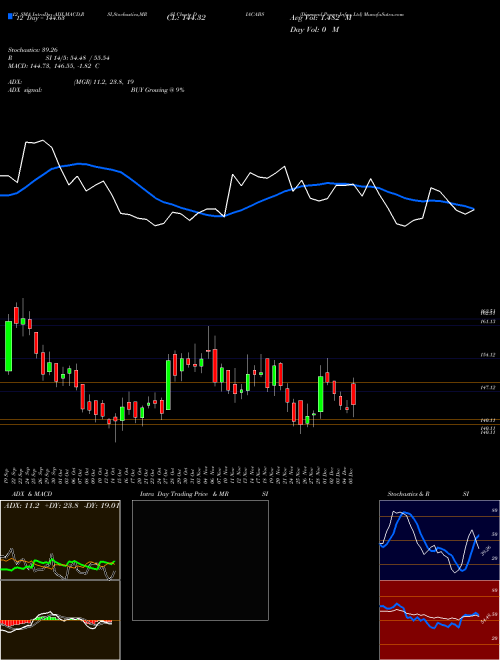Open the red RSI chart panel

click(439, 620)
